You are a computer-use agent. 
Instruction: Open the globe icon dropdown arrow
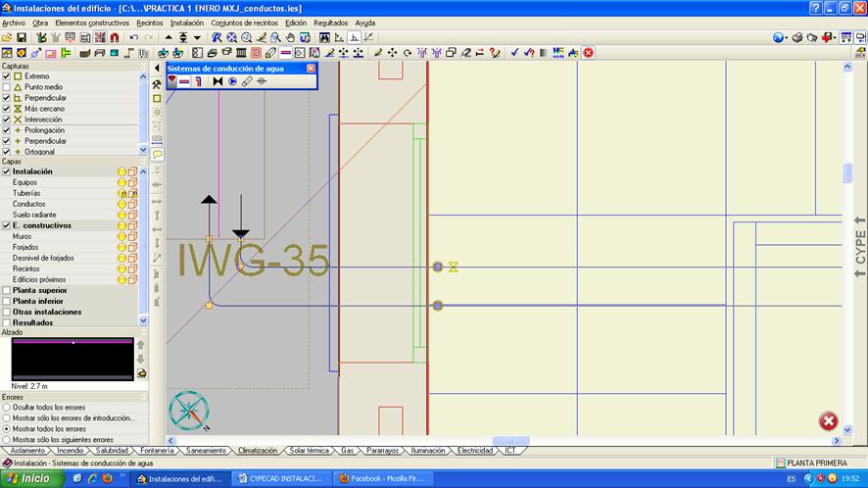pos(787,38)
